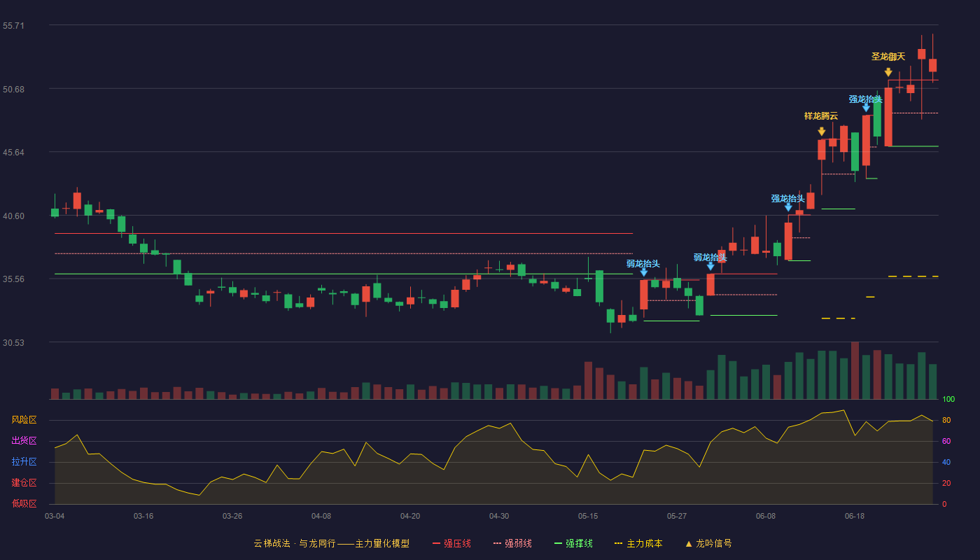Screen dimensions: 980x560
Task: Click the 50.68 price axis label
Action: point(13,89)
